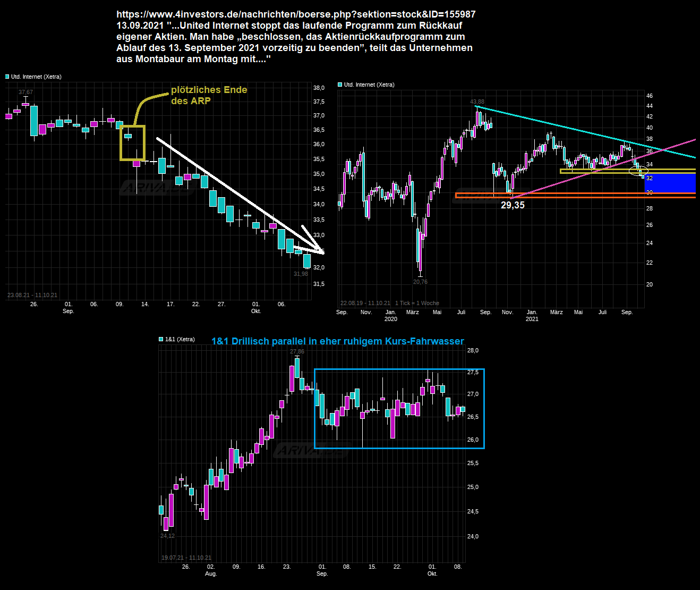Click the 38,0 price axis value
The width and height of the screenshot is (700, 590).
(x=319, y=88)
